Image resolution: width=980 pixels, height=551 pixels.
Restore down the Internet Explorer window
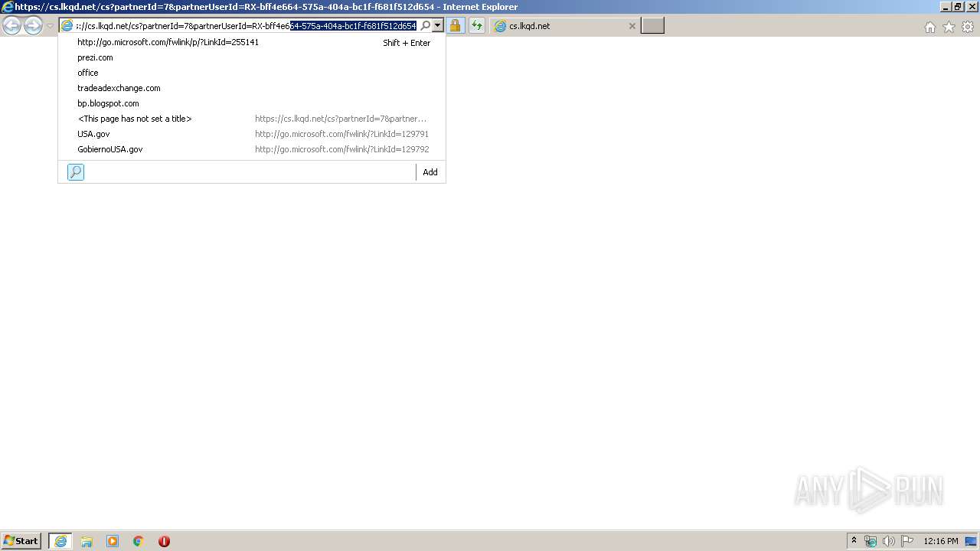(958, 7)
